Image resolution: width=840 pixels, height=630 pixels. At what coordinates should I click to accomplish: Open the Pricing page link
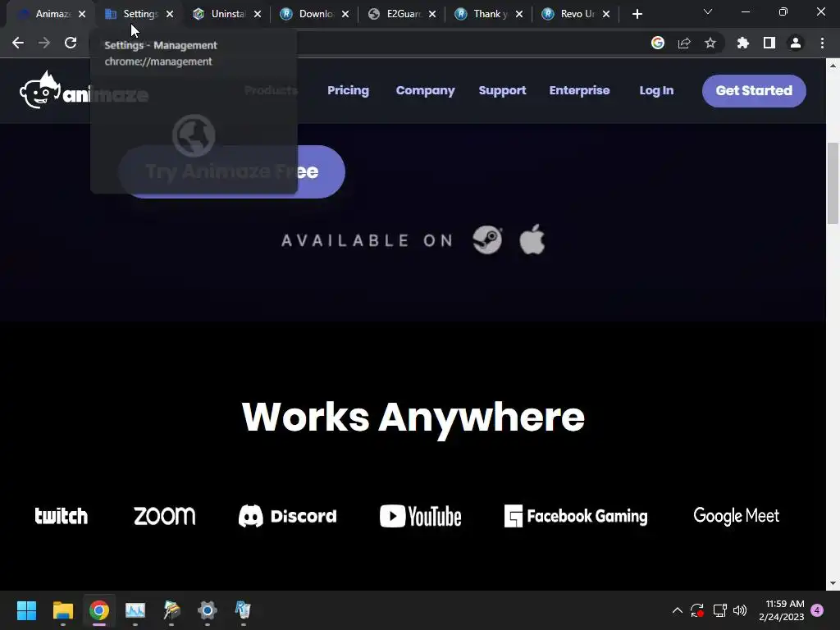tap(348, 90)
